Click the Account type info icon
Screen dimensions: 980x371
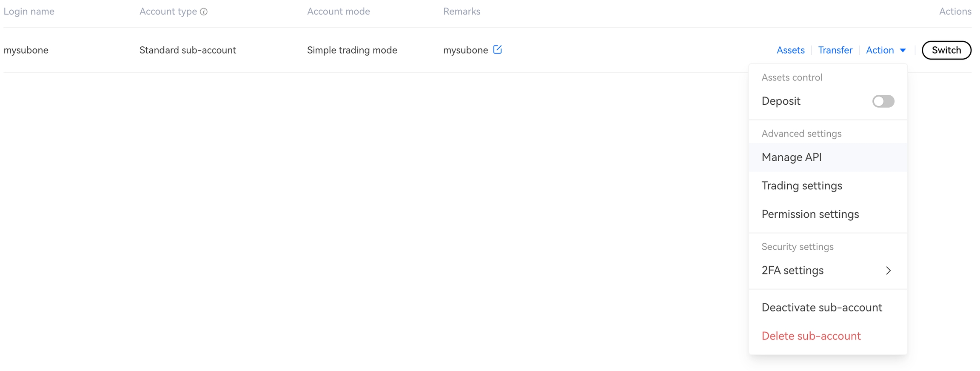click(x=204, y=12)
